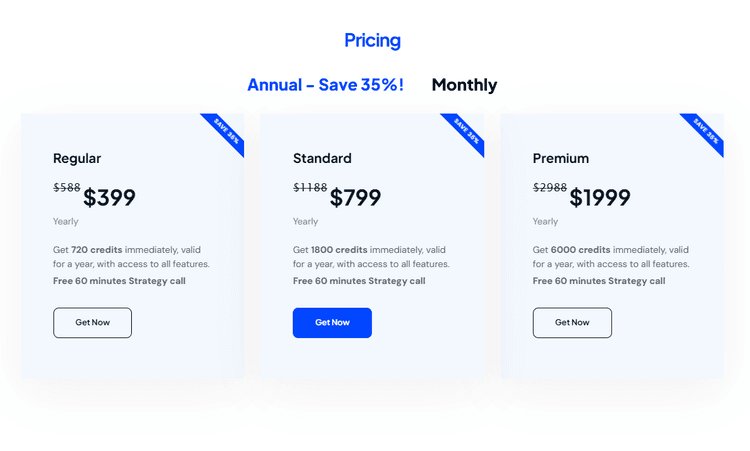Click the 6000 credits description text
750x451 pixels.
tap(611, 257)
